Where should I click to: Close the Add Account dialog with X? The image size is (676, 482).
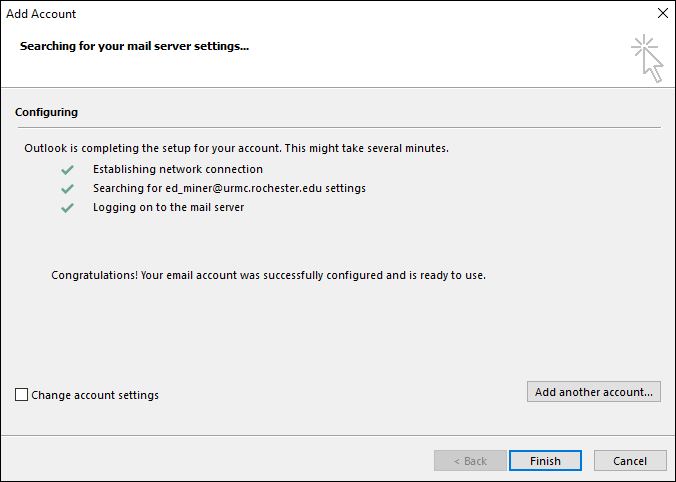(662, 14)
